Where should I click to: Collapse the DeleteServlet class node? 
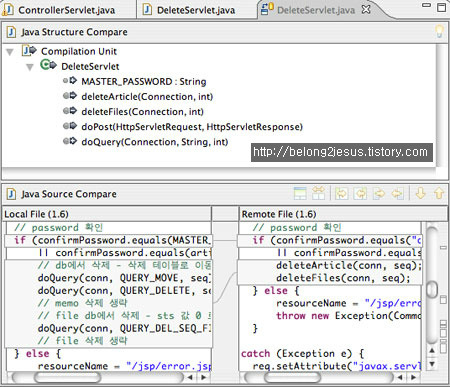tap(30, 67)
